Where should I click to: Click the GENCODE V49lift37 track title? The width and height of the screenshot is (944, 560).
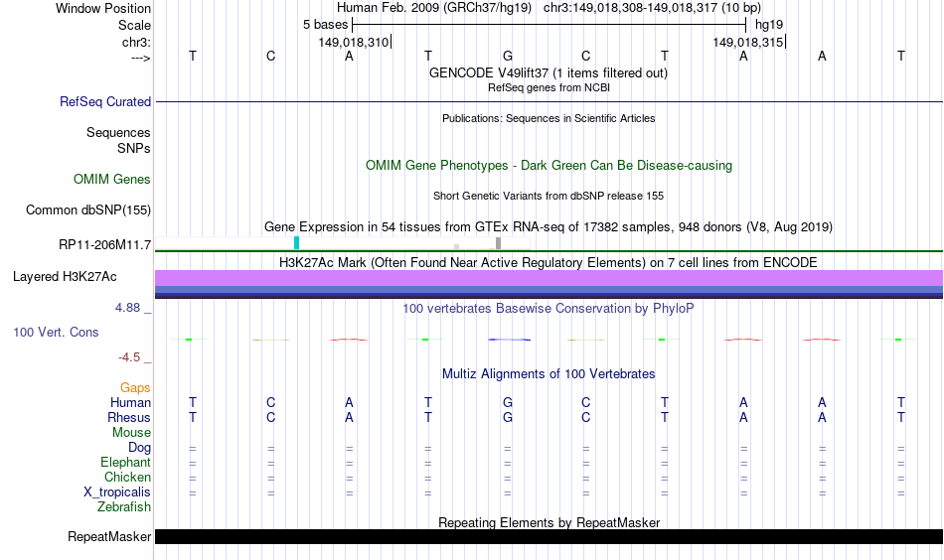(548, 72)
